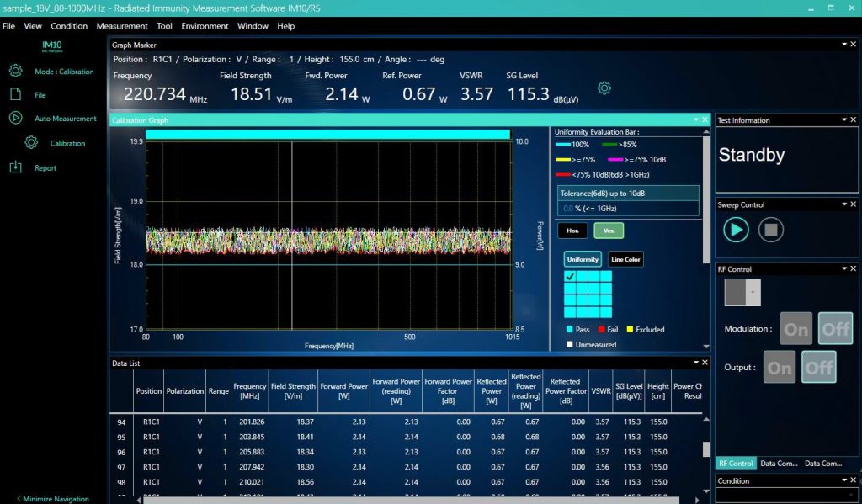Collapse sidebar with Minimize Navigation
The width and height of the screenshot is (862, 504).
tap(53, 499)
